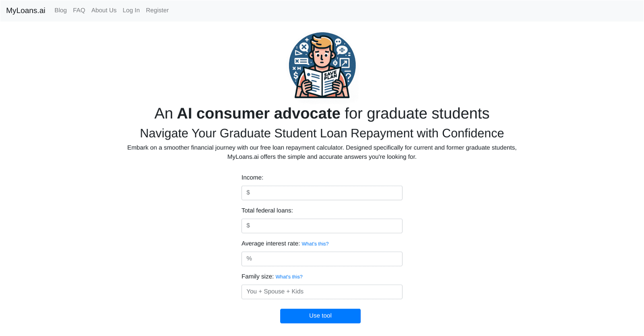
Task: Open the FAQ navigation item
Action: [79, 10]
